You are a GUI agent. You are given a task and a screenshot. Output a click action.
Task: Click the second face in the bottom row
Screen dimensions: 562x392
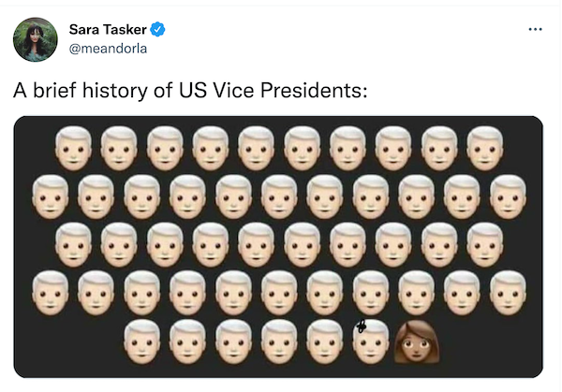(x=187, y=341)
